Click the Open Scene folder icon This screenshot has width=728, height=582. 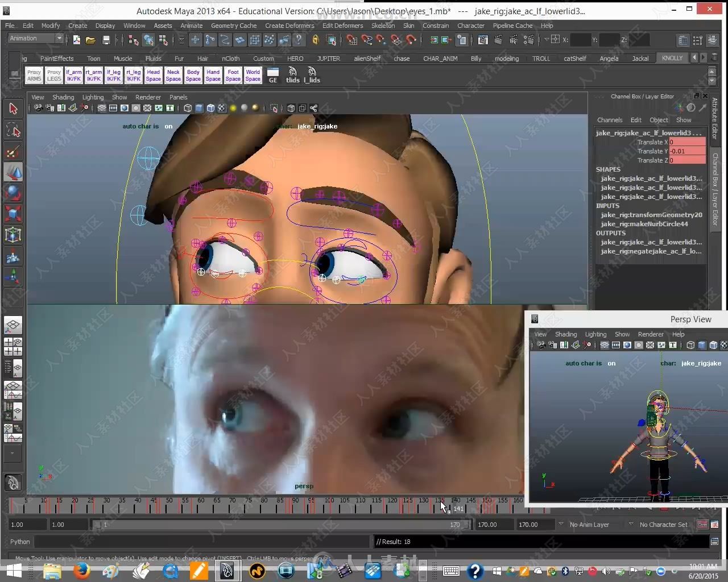tap(90, 40)
